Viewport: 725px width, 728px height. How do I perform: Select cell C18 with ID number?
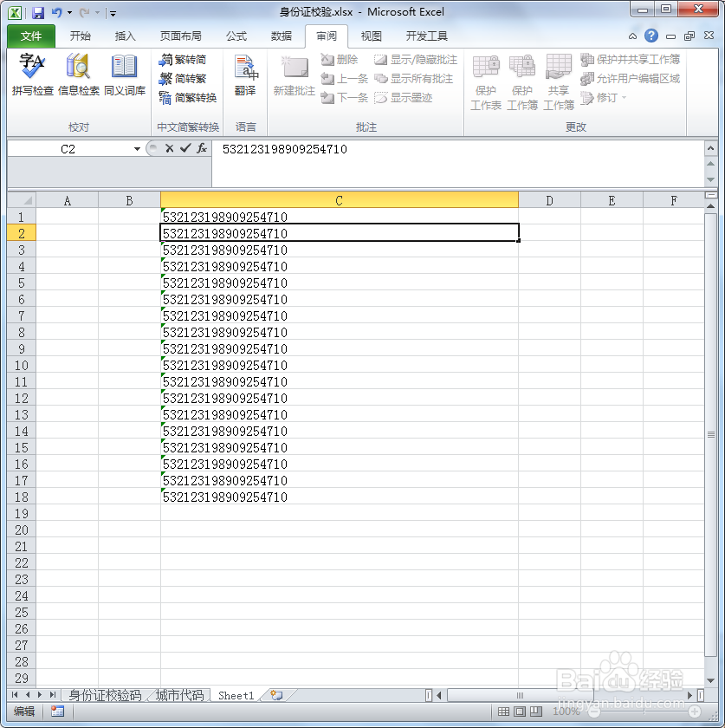pos(339,497)
